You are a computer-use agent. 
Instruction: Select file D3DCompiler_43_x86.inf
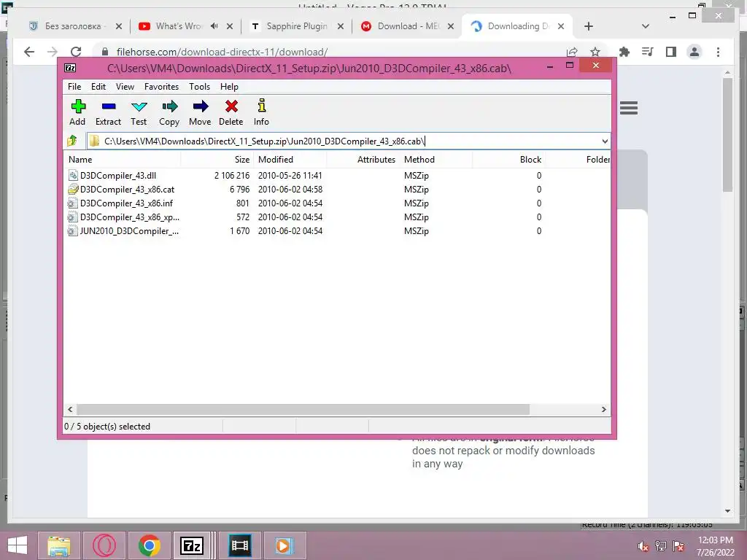tap(120, 203)
